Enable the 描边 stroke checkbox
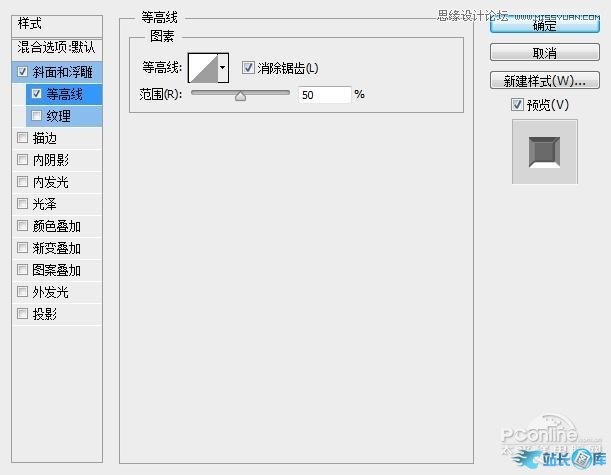 (x=23, y=138)
